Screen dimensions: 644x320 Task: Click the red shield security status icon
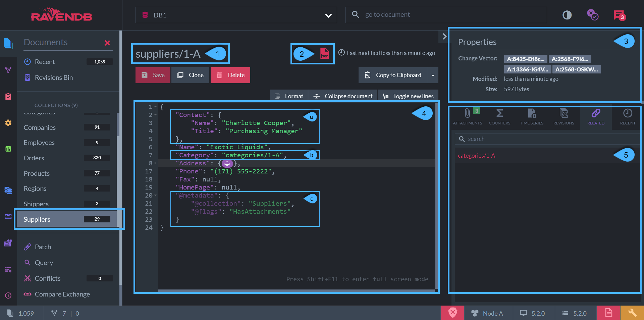pos(452,313)
